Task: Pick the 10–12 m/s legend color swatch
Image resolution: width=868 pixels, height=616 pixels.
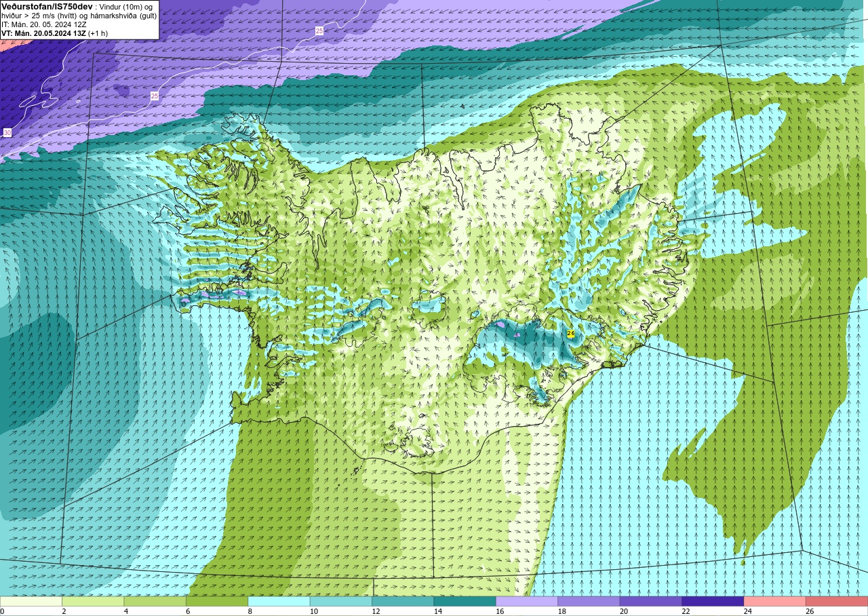Action: tap(341, 601)
